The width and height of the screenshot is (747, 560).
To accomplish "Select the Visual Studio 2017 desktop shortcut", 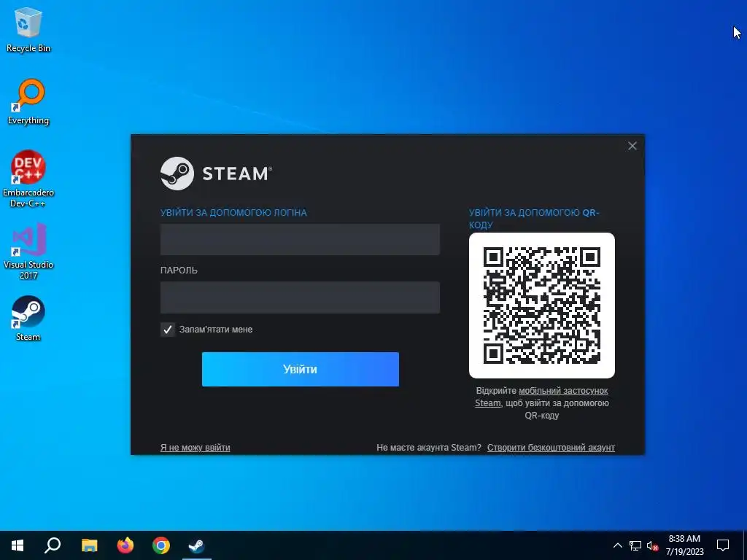I will click(28, 251).
